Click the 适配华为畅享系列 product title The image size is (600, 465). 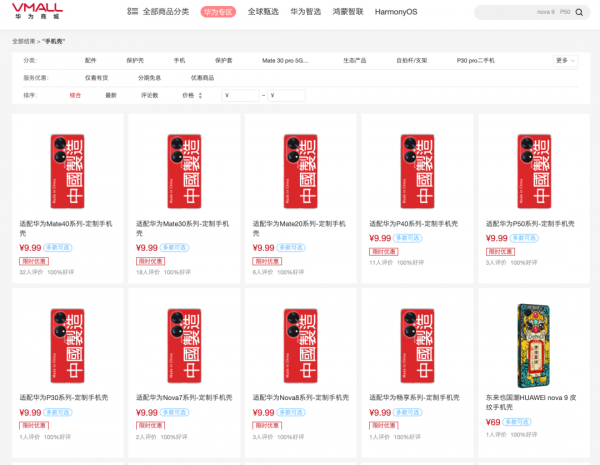pos(414,398)
